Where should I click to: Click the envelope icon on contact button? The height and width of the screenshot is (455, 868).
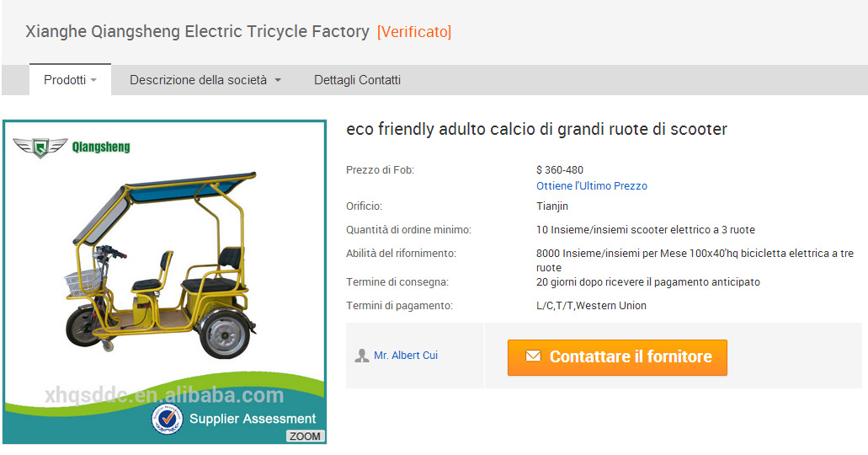[x=533, y=356]
